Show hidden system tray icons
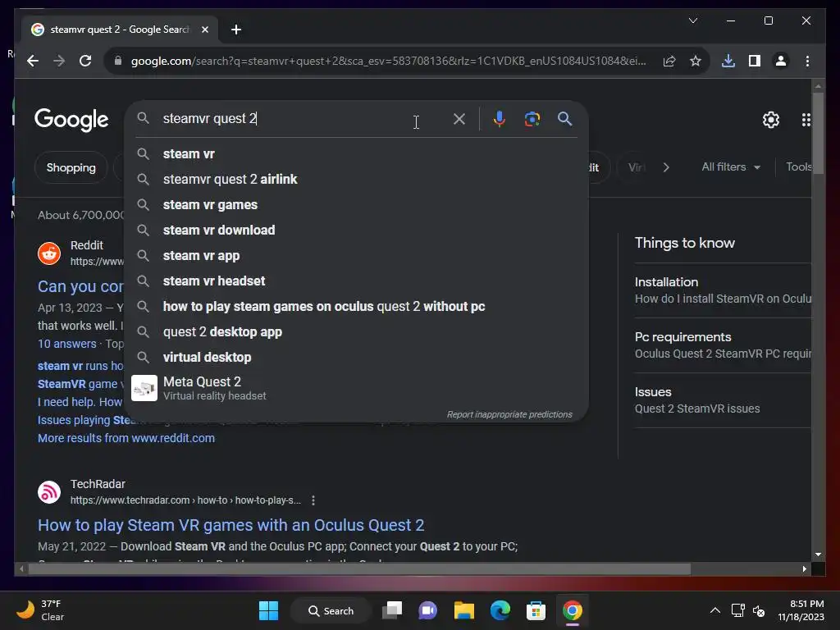The height and width of the screenshot is (630, 840). pyautogui.click(x=715, y=610)
